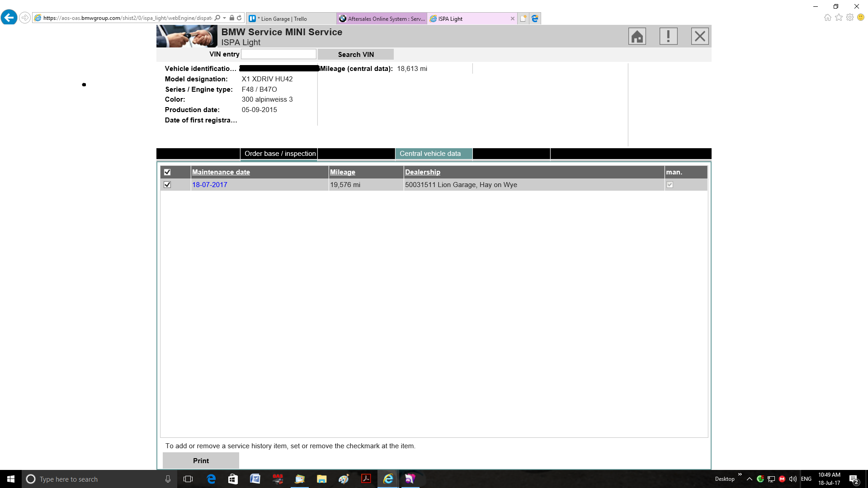This screenshot has height=488, width=868.
Task: Click the refresh icon in address bar
Action: click(239, 18)
